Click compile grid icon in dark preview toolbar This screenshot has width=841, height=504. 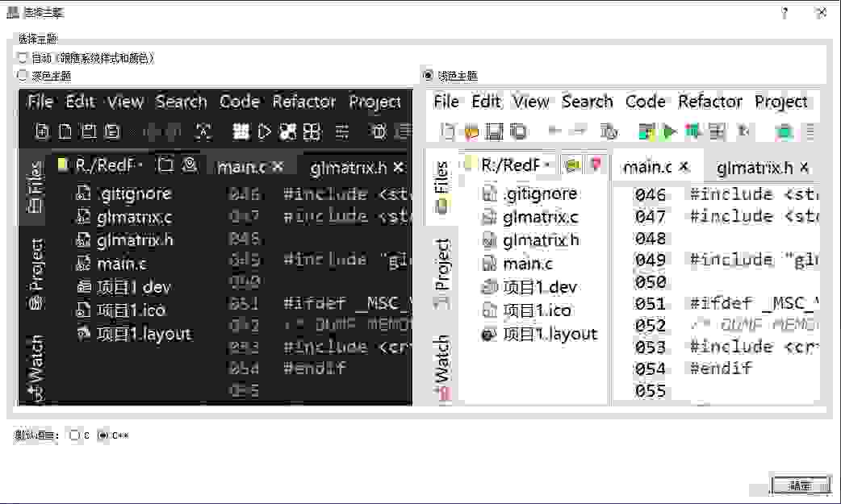[241, 131]
